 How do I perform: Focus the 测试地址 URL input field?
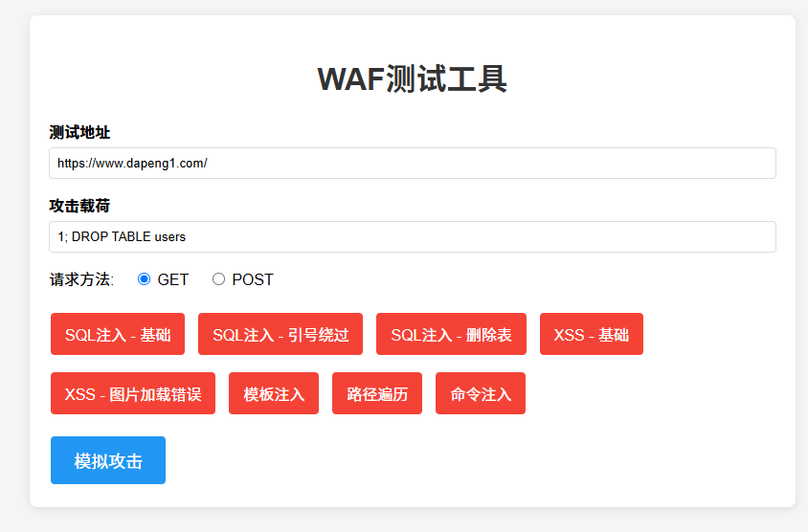click(412, 164)
